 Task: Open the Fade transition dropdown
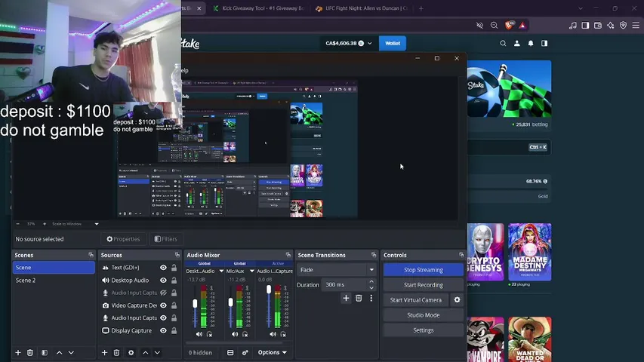click(x=336, y=270)
